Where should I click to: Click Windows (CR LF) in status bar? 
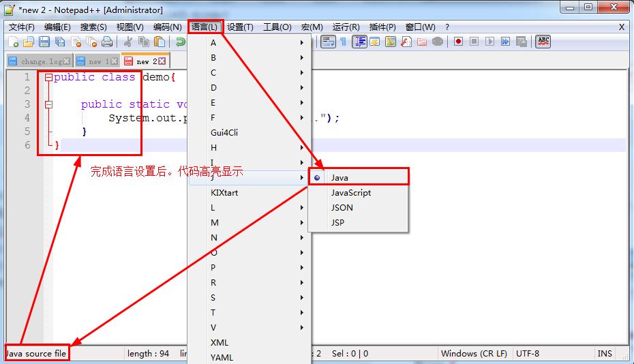(474, 354)
